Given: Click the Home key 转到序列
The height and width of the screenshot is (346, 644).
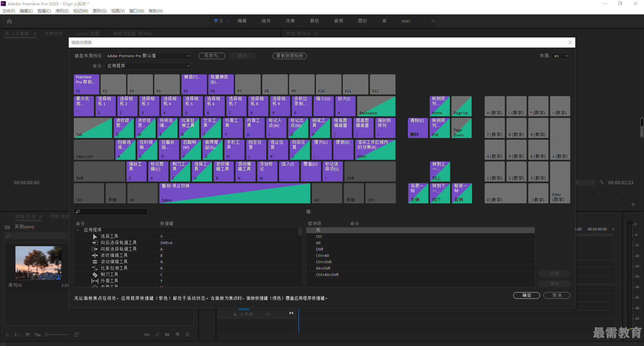Looking at the screenshot, I should click(x=440, y=106).
